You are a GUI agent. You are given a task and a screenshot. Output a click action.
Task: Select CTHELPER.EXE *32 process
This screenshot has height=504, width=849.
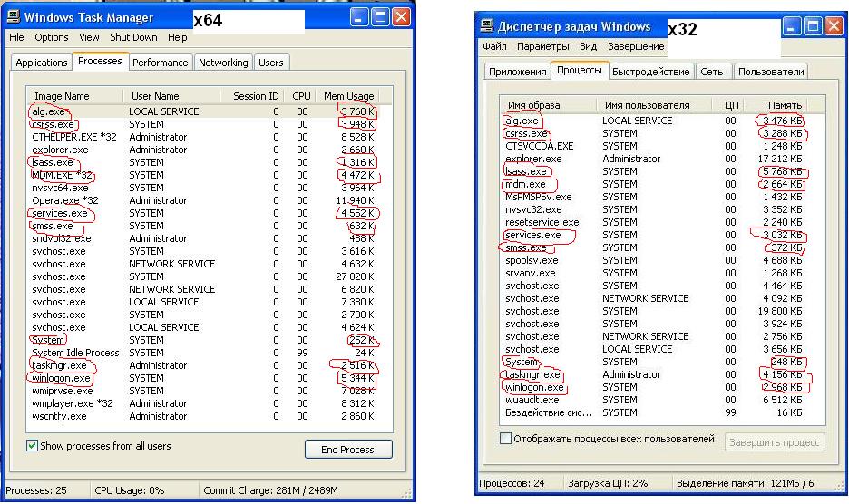203,137
